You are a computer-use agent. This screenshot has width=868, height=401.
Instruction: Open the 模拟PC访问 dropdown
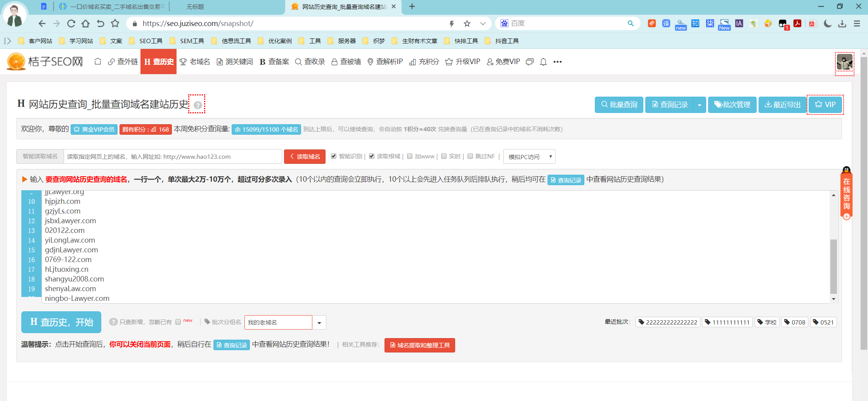click(x=529, y=156)
